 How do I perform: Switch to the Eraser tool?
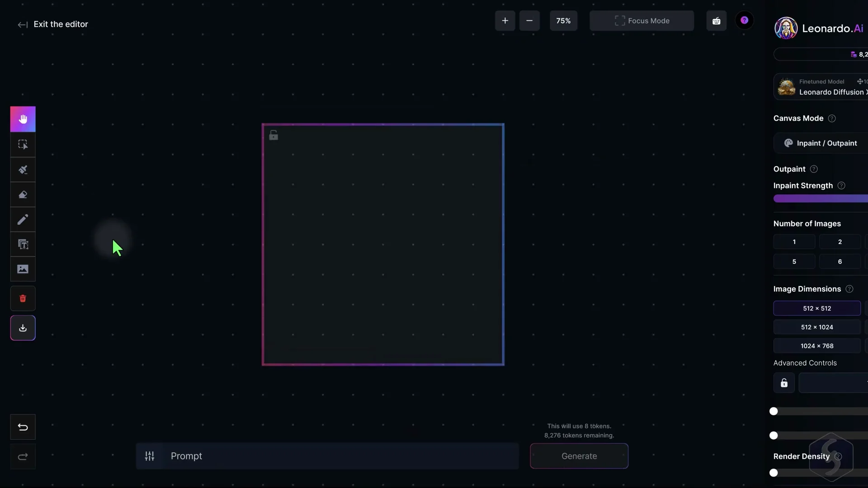point(23,194)
